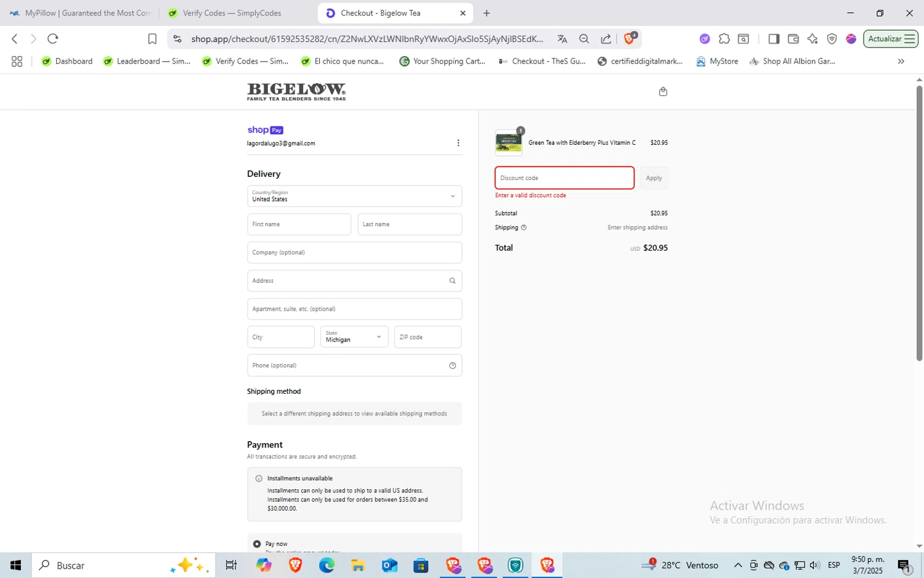Screen dimensions: 924x578
Task: Launch Microsoft Edge from taskbar
Action: pos(326,565)
